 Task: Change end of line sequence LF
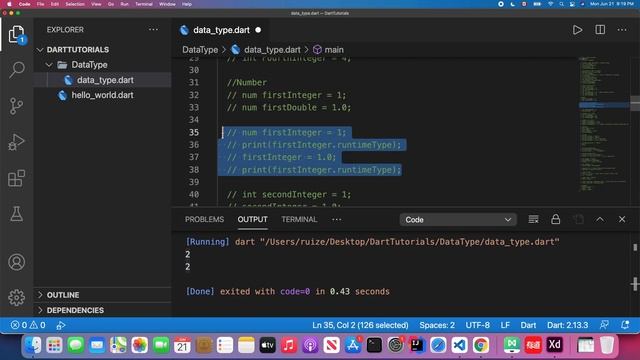point(505,325)
